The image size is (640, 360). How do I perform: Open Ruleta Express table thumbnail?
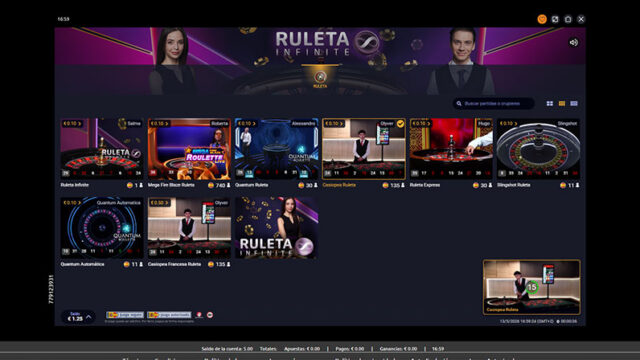point(451,149)
